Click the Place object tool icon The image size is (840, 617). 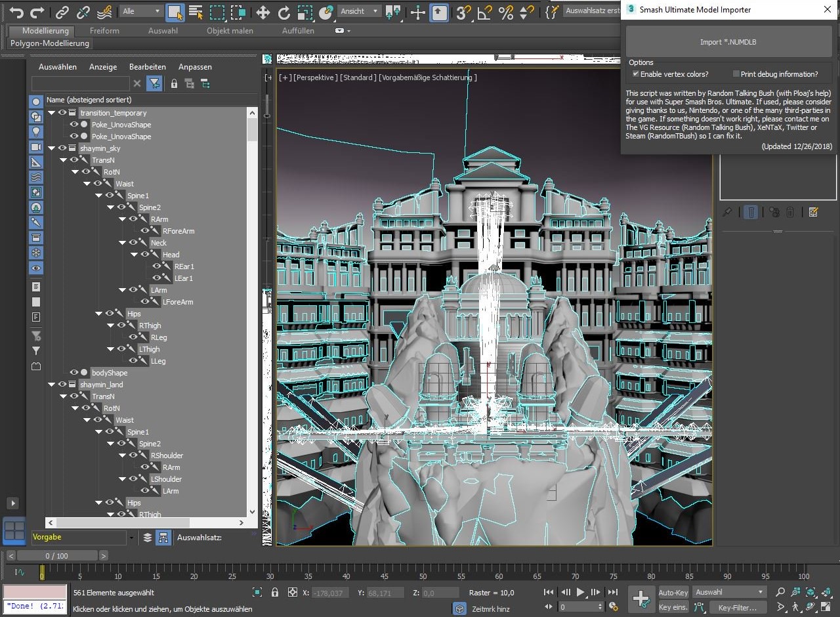point(326,12)
